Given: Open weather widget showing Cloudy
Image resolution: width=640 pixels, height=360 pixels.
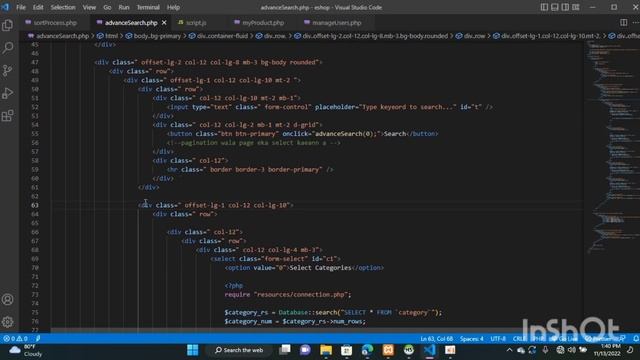Looking at the screenshot, I should pos(26,350).
